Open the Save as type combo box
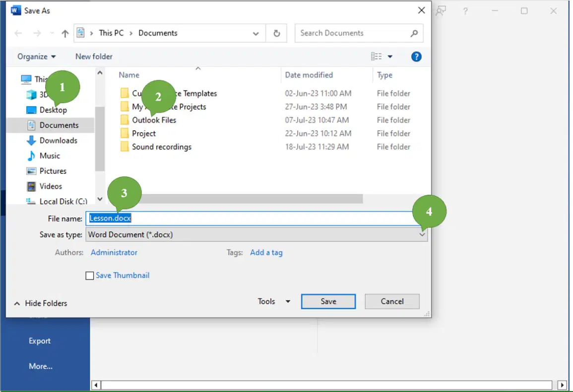Image resolution: width=573 pixels, height=392 pixels. pyautogui.click(x=256, y=235)
